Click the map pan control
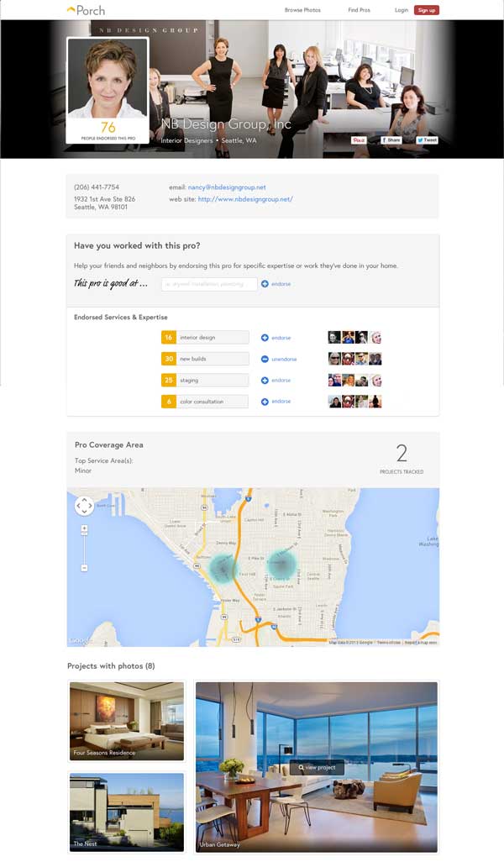This screenshot has width=504, height=862. pos(84,506)
